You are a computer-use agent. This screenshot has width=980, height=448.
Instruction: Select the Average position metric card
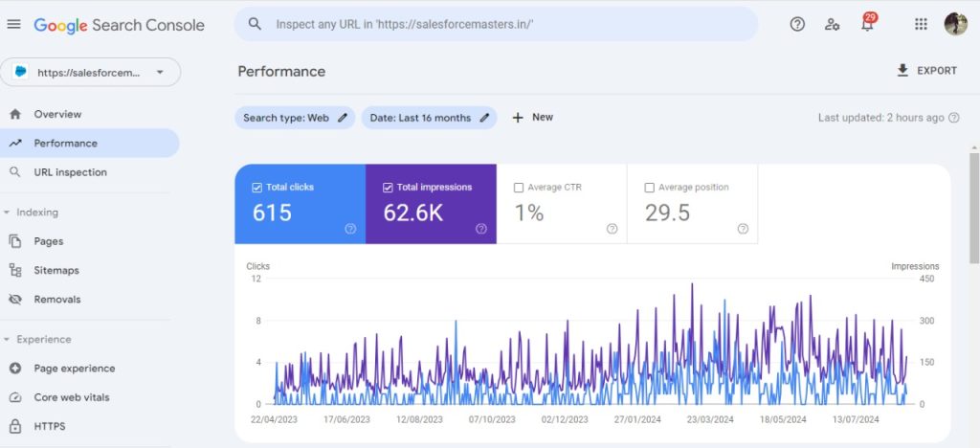click(x=693, y=204)
